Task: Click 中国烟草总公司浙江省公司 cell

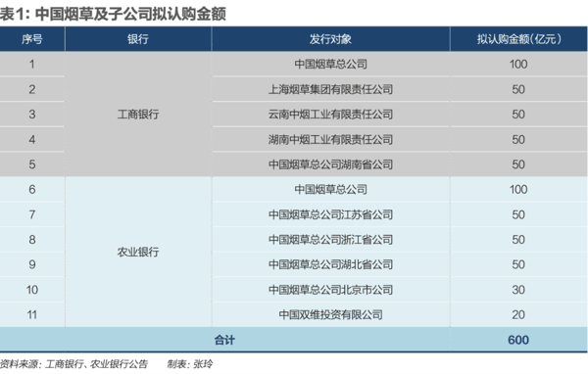Action: [x=331, y=240]
